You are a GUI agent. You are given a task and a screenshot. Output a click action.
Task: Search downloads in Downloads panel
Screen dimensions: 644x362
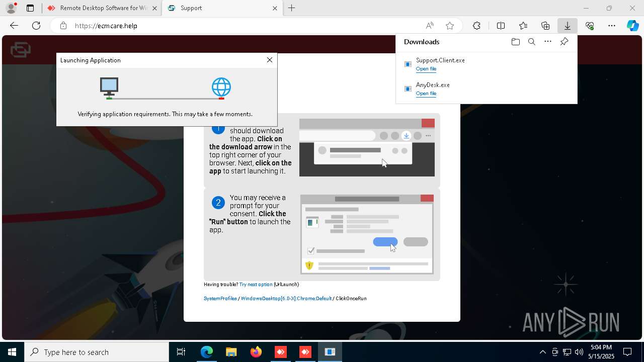pyautogui.click(x=531, y=42)
